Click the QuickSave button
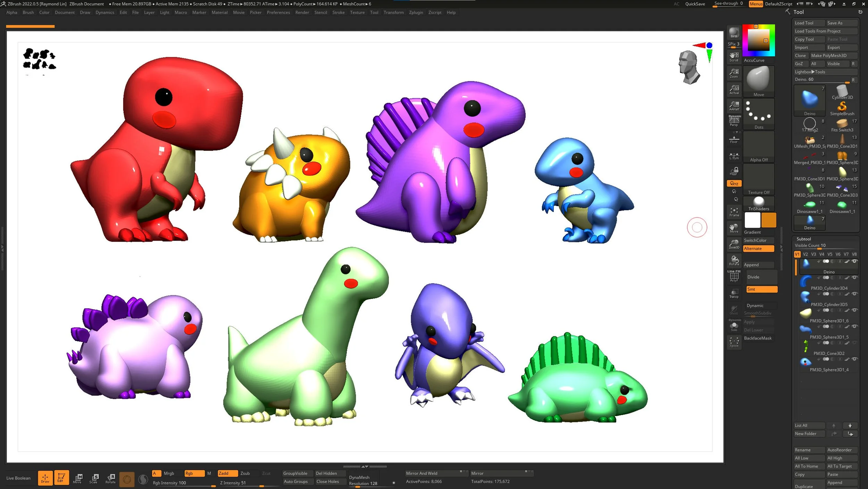Viewport: 868px width, 489px height. tap(695, 4)
